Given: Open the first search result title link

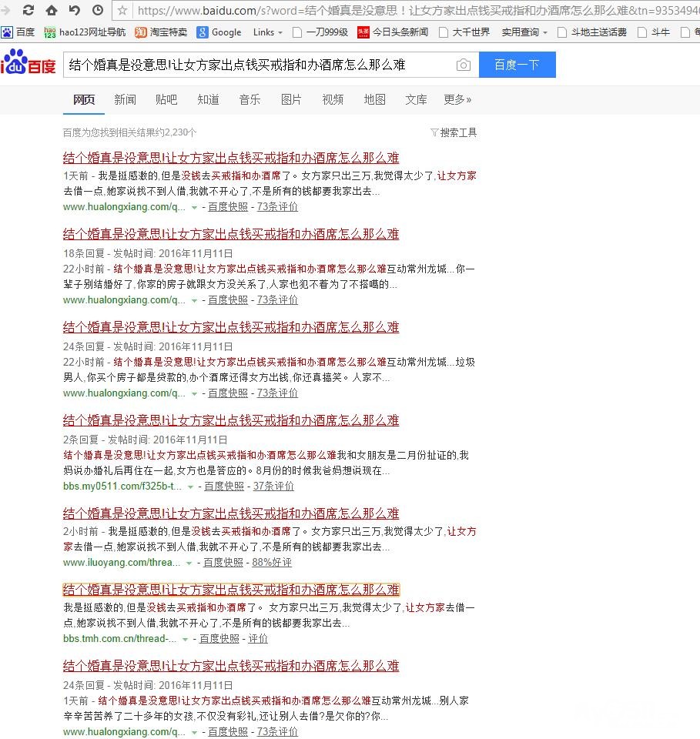Looking at the screenshot, I should pos(231,158).
